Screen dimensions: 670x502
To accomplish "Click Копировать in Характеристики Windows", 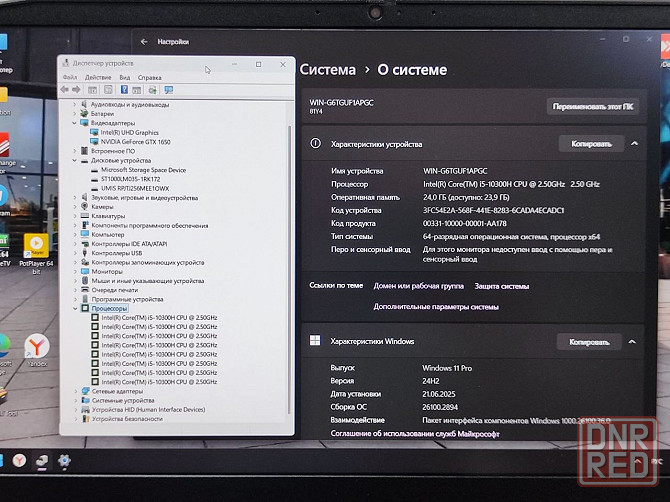I will point(589,342).
